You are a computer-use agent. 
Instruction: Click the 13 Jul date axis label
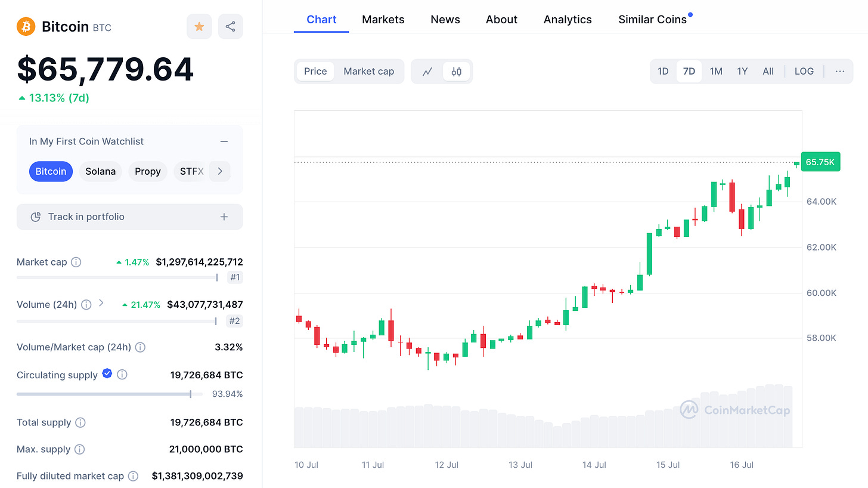tap(520, 465)
